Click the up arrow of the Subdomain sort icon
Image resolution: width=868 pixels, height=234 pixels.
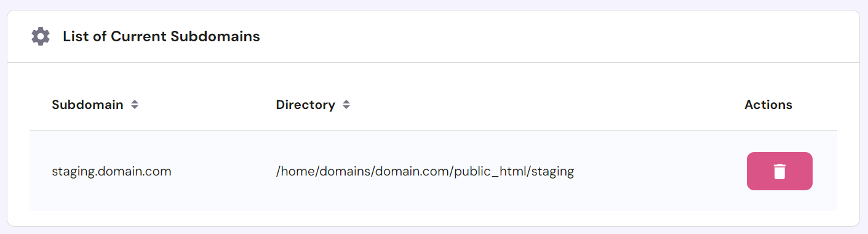[135, 102]
